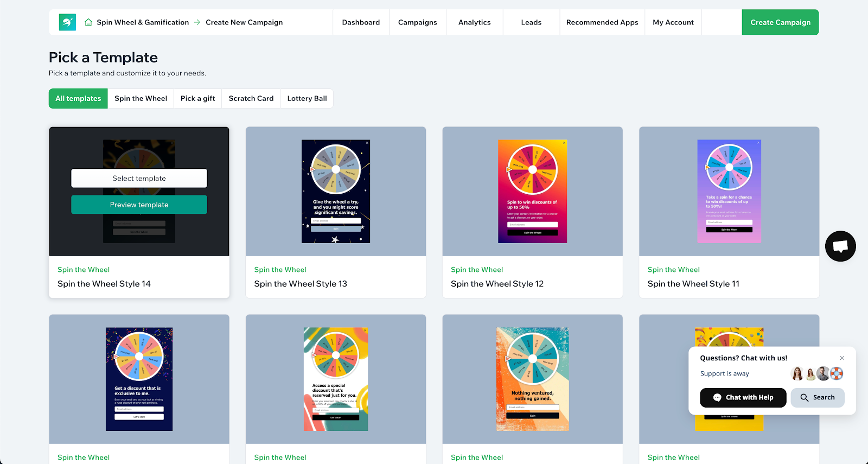Select the Pick a gift tab
This screenshot has width=868, height=464.
[x=197, y=98]
